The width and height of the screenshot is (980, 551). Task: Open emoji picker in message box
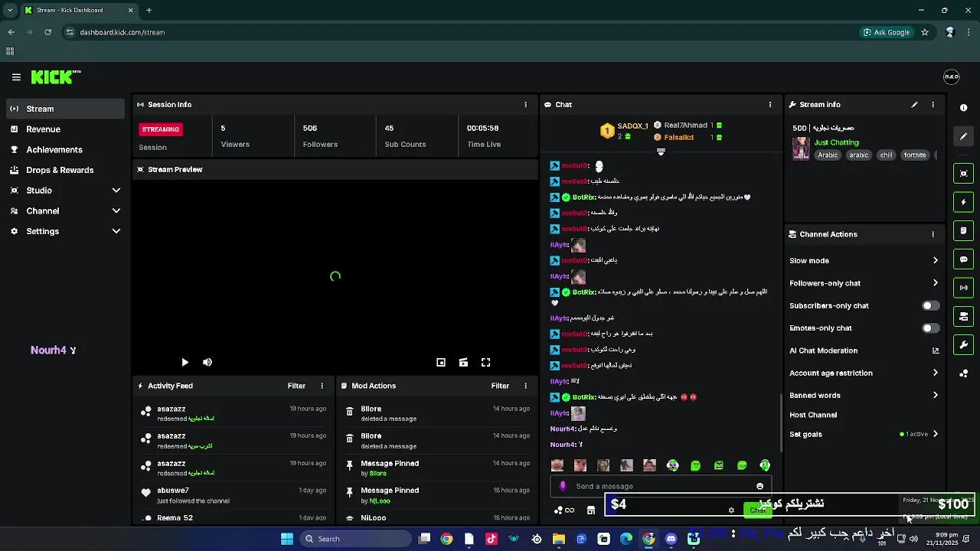[x=759, y=486]
